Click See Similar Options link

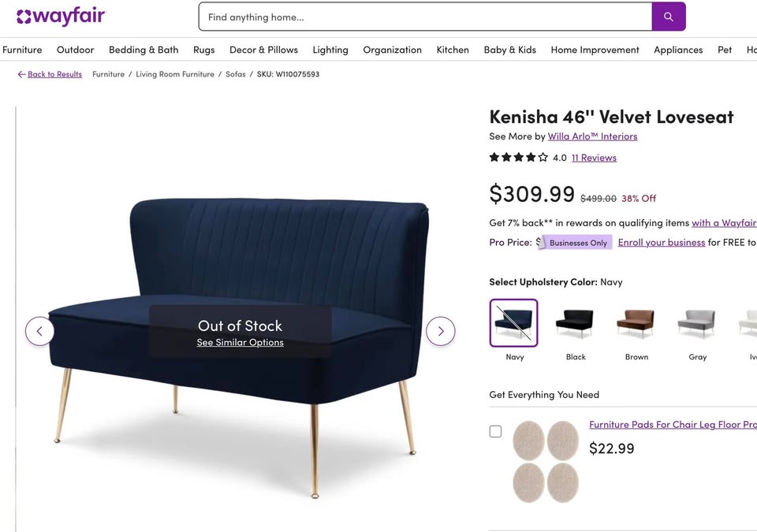click(x=240, y=342)
